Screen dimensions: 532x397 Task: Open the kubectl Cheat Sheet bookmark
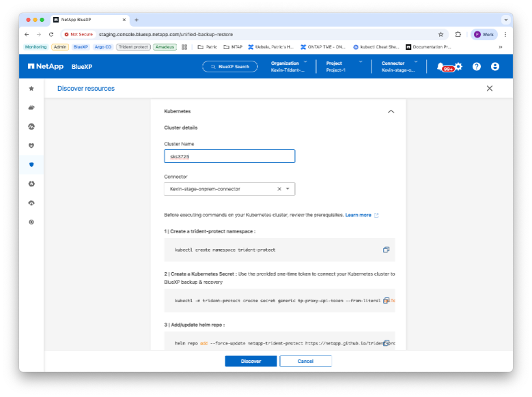tap(376, 47)
